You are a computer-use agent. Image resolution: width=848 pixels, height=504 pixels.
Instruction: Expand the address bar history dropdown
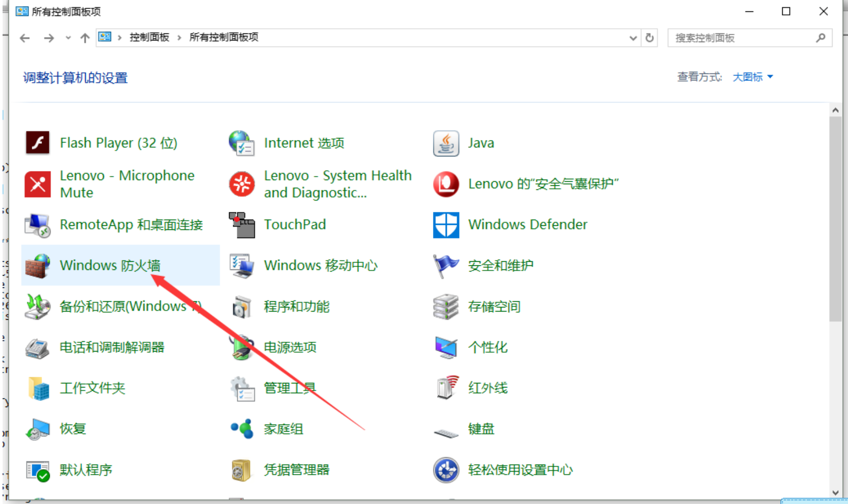pyautogui.click(x=633, y=38)
